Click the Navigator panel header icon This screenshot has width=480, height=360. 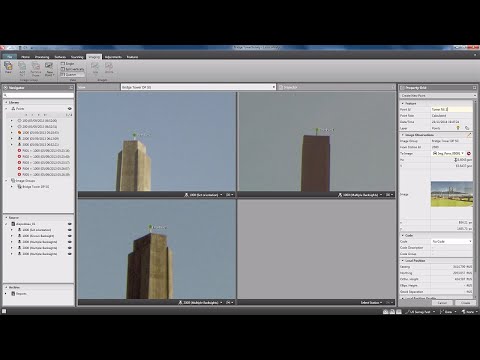(x=6, y=88)
